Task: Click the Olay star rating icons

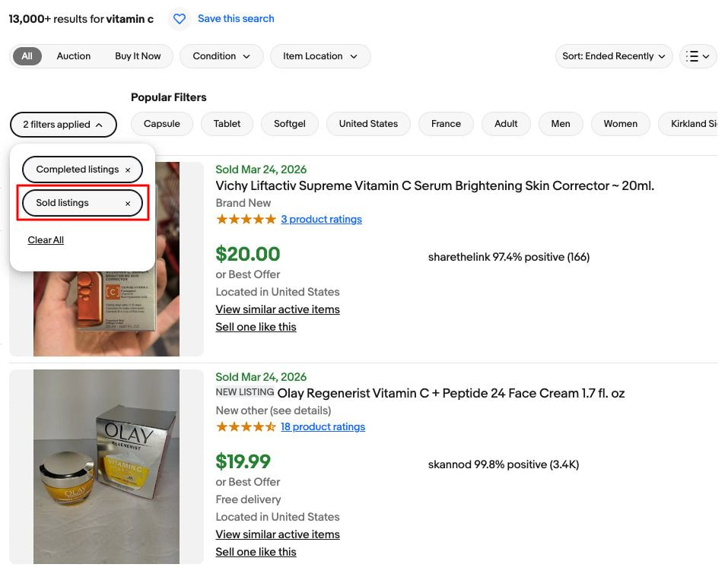Action: (246, 427)
